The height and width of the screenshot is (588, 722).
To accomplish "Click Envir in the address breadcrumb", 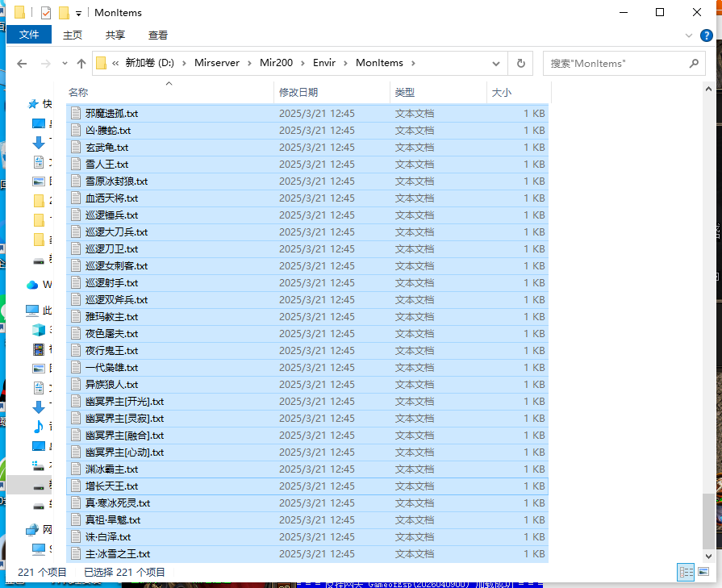I will 324,63.
